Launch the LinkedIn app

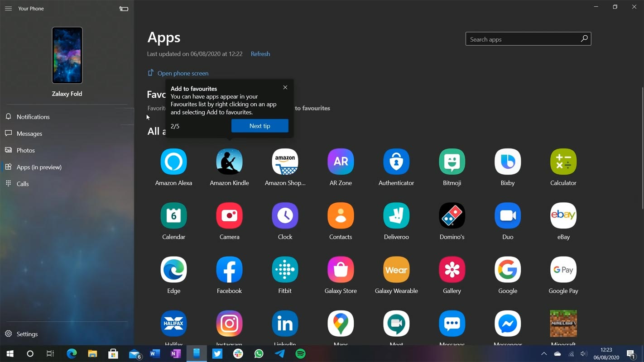[x=285, y=324]
